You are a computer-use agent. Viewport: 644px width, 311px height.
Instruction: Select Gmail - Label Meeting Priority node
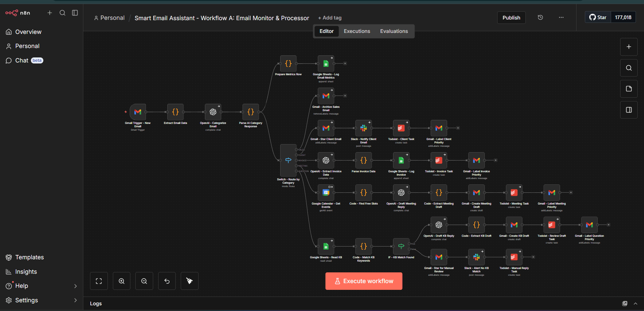(552, 192)
